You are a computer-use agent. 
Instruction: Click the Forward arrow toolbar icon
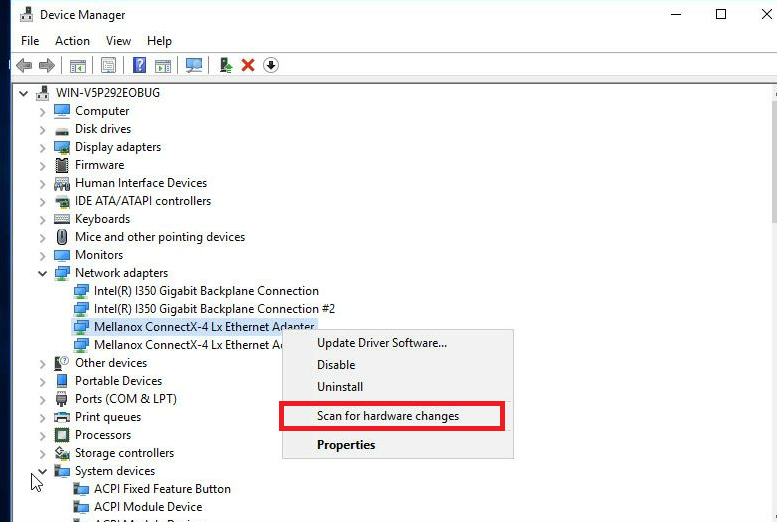point(47,65)
